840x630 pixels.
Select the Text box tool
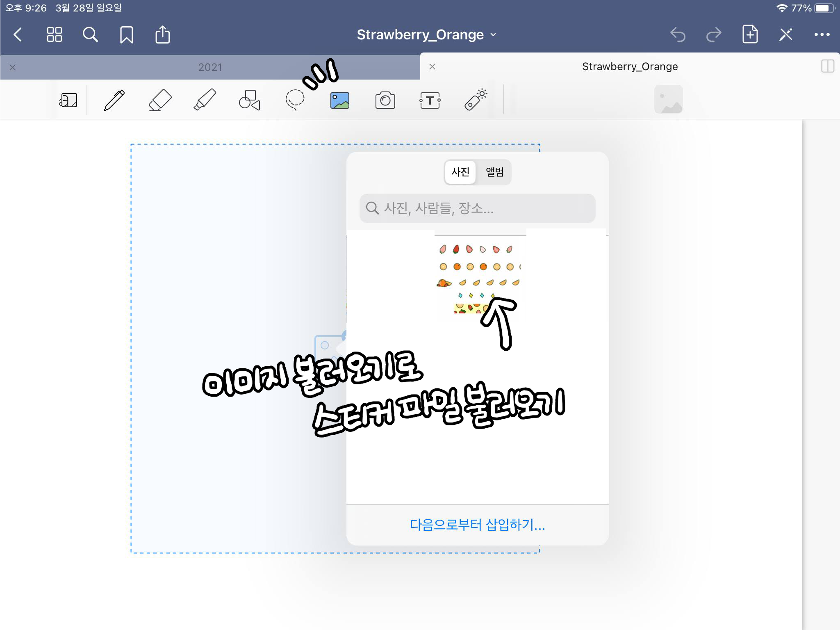point(430,100)
